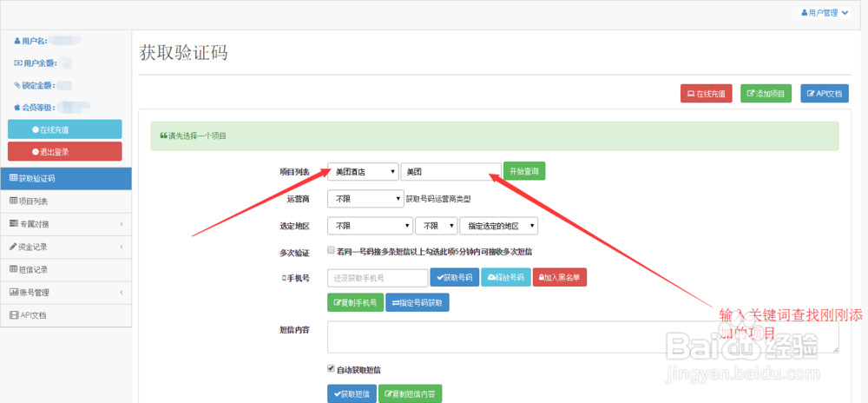Click the 复制短信内容 button

411,394
